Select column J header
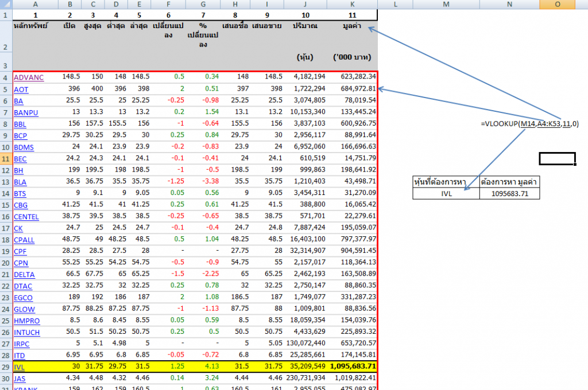This screenshot has height=390, width=588. (x=305, y=5)
